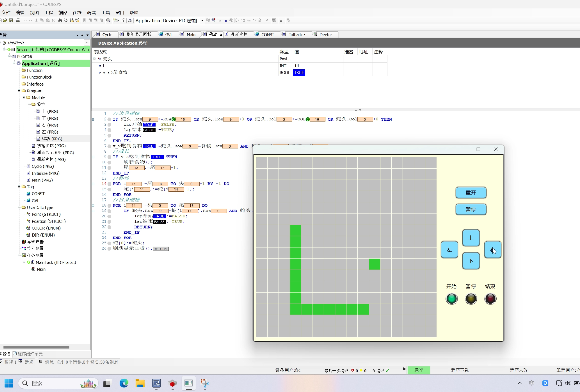This screenshot has width=580, height=392.
Task: Collapse the Program folder in tree
Action: coord(19,91)
